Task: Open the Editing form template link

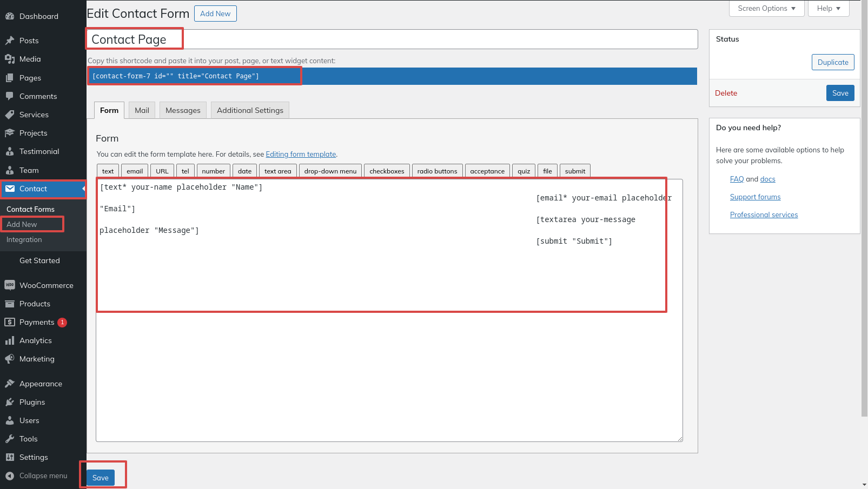Action: coord(301,155)
